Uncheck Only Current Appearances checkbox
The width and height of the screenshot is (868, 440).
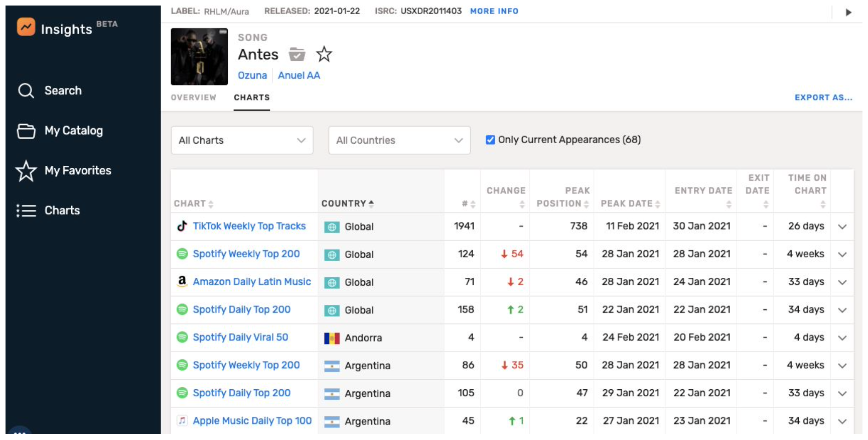[490, 140]
